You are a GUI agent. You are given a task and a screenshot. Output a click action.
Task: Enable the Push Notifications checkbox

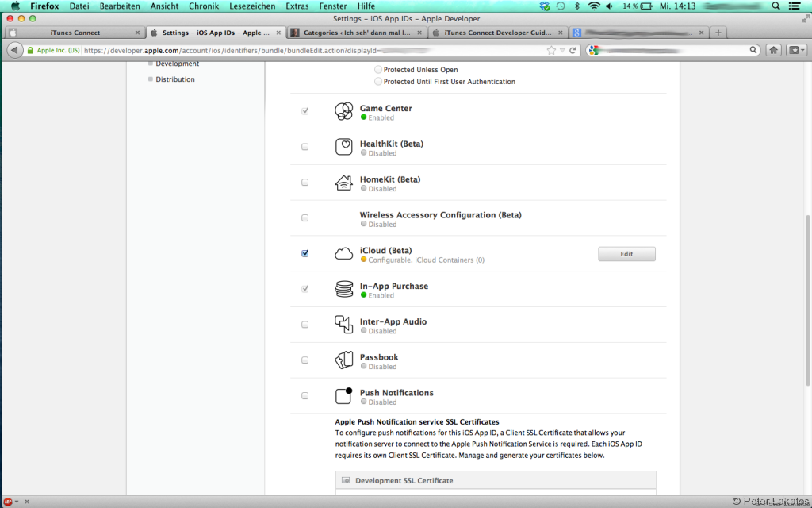point(305,395)
